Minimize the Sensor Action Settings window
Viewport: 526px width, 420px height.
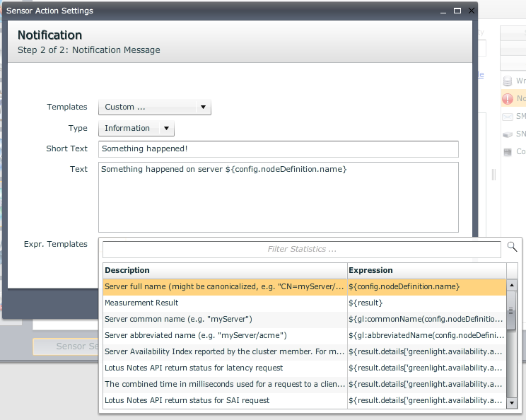coord(444,11)
